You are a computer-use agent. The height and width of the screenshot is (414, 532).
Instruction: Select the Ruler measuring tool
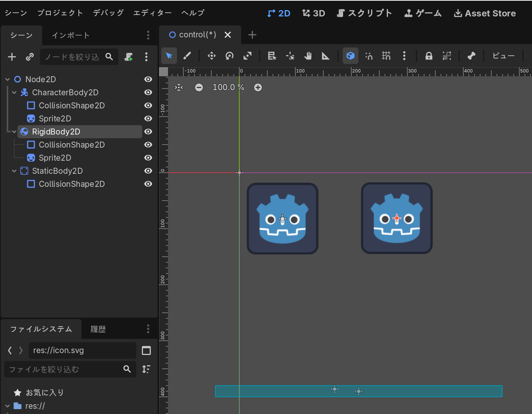click(326, 56)
